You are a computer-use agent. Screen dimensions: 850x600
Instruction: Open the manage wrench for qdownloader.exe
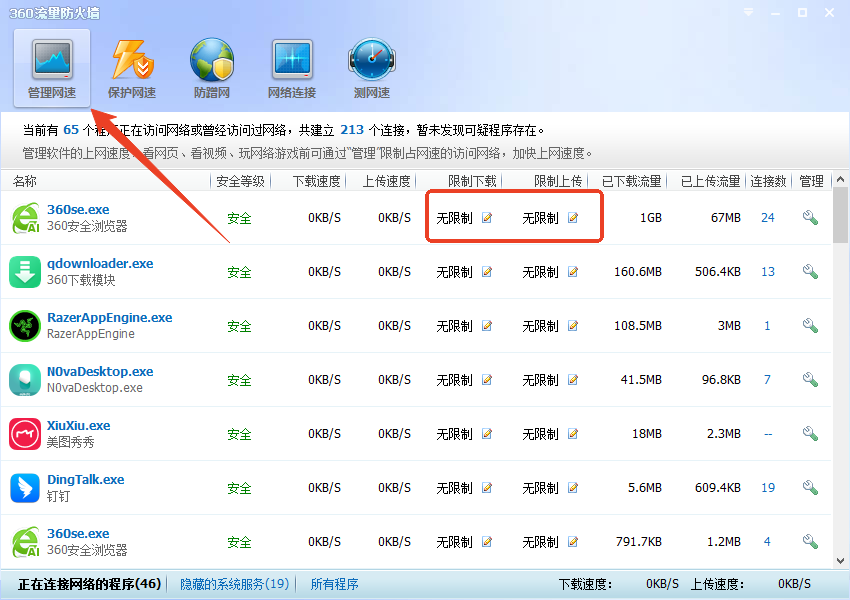pyautogui.click(x=810, y=271)
